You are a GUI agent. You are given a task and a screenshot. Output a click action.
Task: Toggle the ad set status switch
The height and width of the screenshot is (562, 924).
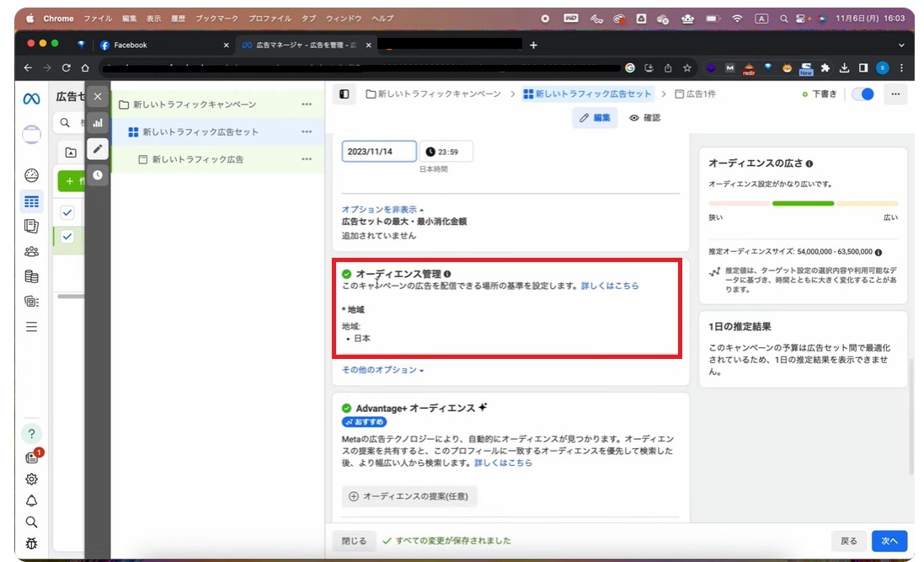click(x=863, y=94)
